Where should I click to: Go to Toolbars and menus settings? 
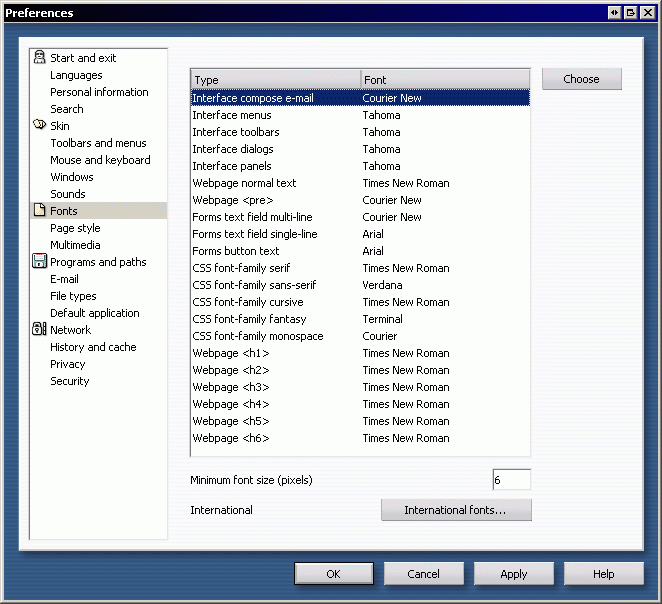pyautogui.click(x=98, y=143)
